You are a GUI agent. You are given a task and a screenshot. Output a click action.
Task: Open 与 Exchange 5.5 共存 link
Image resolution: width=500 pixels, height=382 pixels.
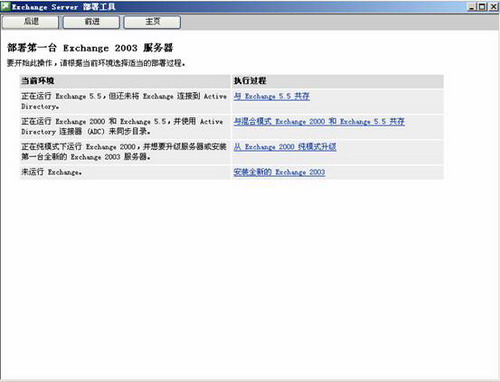[271, 96]
